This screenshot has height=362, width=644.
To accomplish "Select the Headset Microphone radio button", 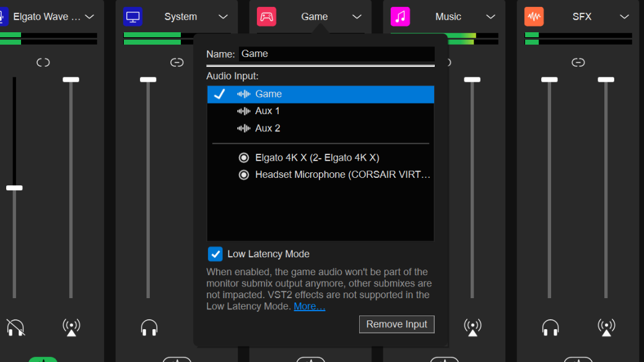I will tap(244, 175).
